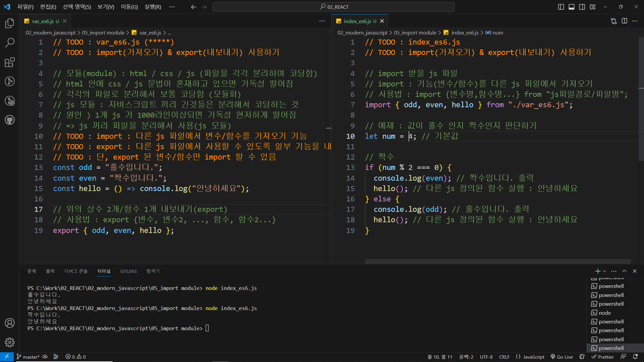Screen dimensions: 644x362
Task: Open new terminal profile dropdown arrow
Action: coord(604,271)
